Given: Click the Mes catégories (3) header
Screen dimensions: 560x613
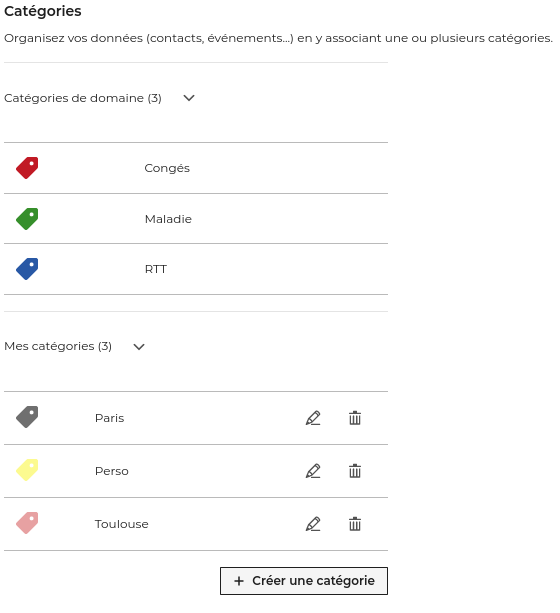Looking at the screenshot, I should [58, 346].
